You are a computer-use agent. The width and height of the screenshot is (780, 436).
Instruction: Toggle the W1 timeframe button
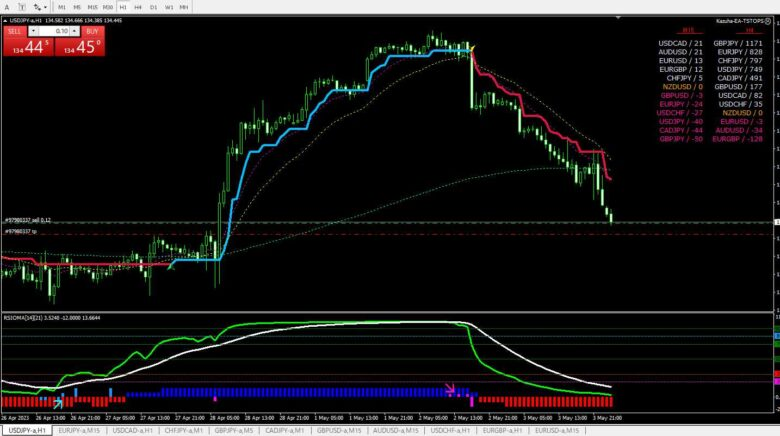pyautogui.click(x=169, y=7)
